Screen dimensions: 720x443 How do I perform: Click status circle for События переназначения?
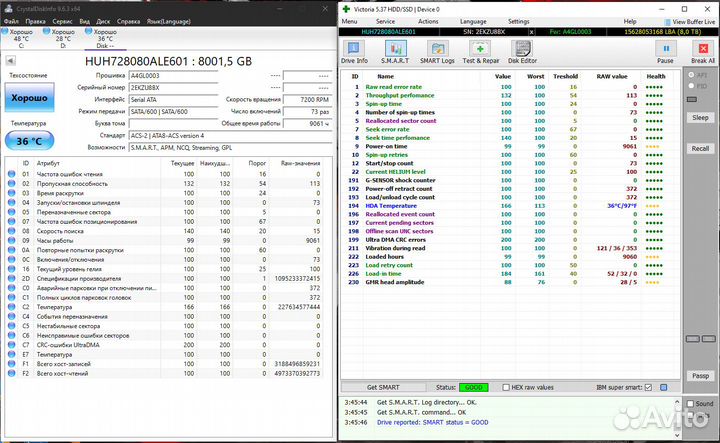coord(11,316)
